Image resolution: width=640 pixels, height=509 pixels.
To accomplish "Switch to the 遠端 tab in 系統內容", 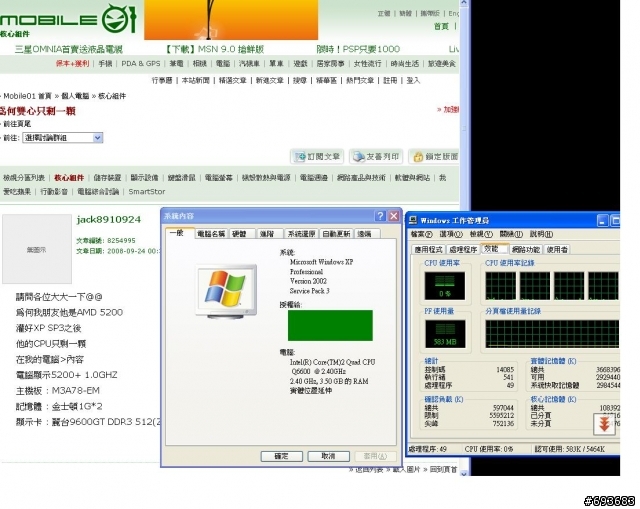I will point(365,234).
